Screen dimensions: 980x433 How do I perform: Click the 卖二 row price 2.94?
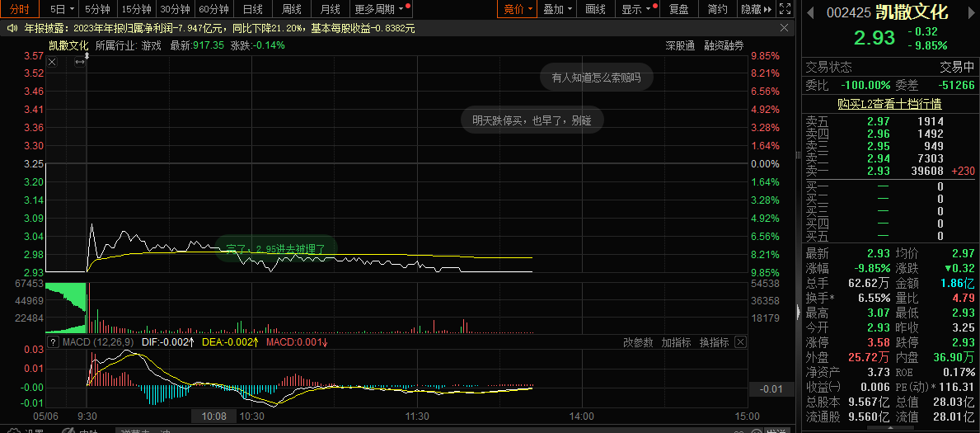(878, 159)
